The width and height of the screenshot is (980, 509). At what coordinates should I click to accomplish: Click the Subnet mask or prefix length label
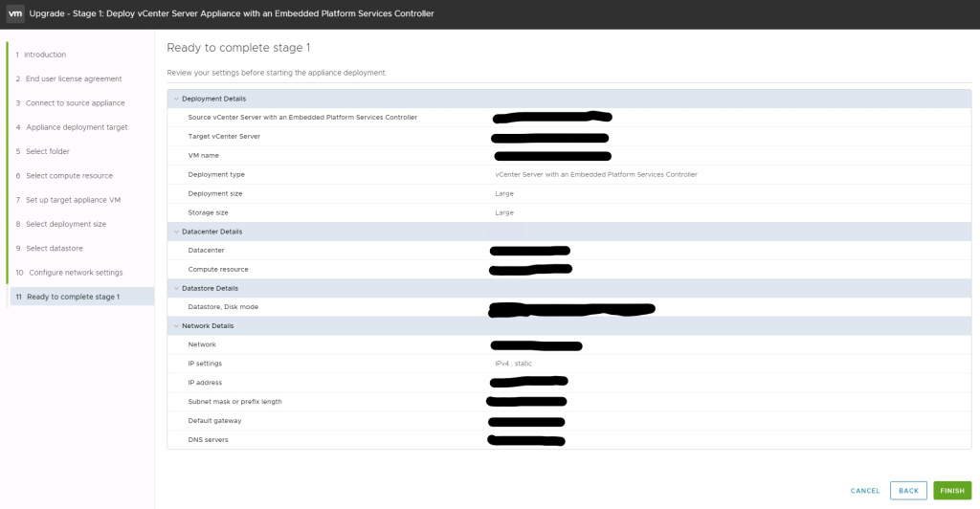click(x=235, y=402)
